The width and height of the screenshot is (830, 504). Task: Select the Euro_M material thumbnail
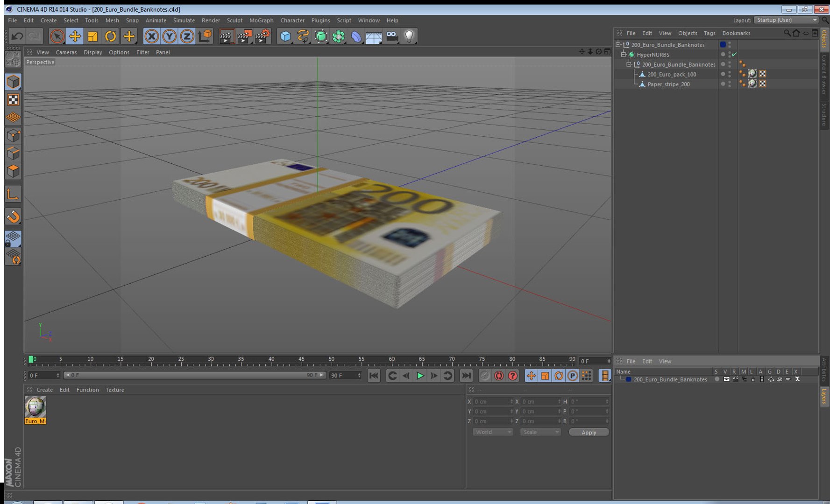(35, 410)
